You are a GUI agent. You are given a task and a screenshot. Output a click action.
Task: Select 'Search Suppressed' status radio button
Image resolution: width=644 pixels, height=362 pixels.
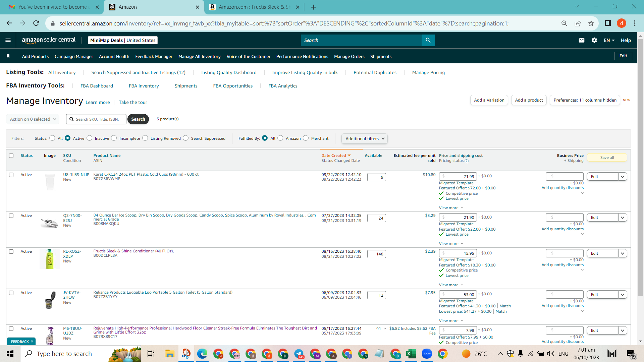pyautogui.click(x=186, y=138)
